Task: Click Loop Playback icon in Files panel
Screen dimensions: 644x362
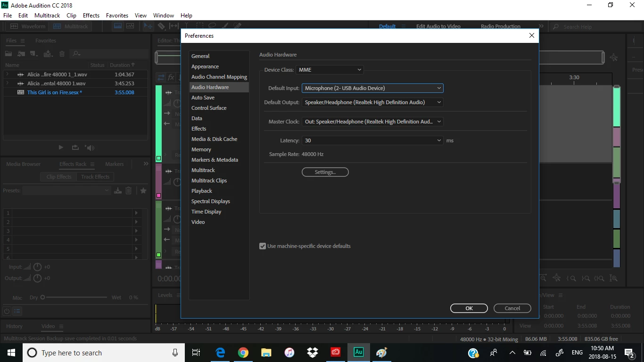Action: 75,148
